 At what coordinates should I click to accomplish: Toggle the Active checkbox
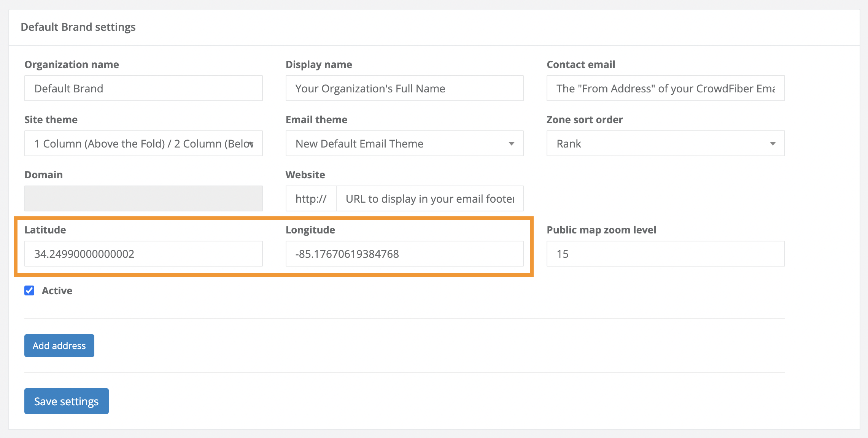click(x=29, y=290)
